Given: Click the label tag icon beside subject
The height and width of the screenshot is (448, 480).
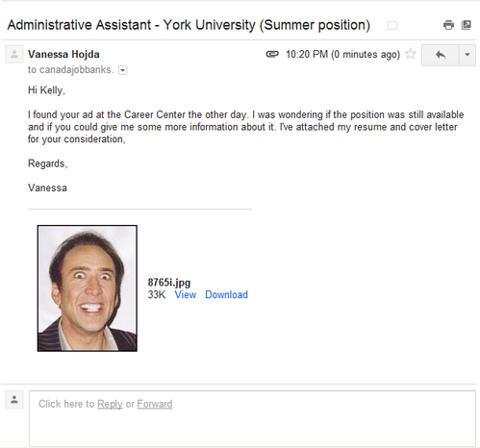Looking at the screenshot, I should [392, 25].
